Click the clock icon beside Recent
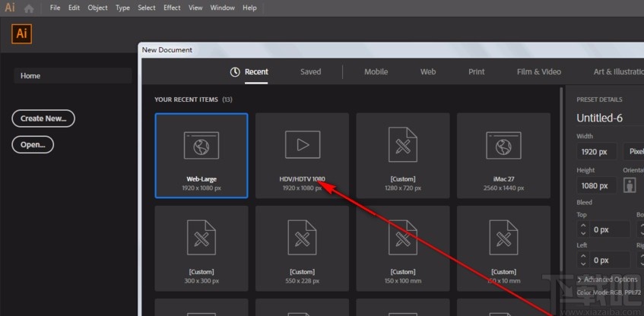The width and height of the screenshot is (644, 316). click(234, 72)
